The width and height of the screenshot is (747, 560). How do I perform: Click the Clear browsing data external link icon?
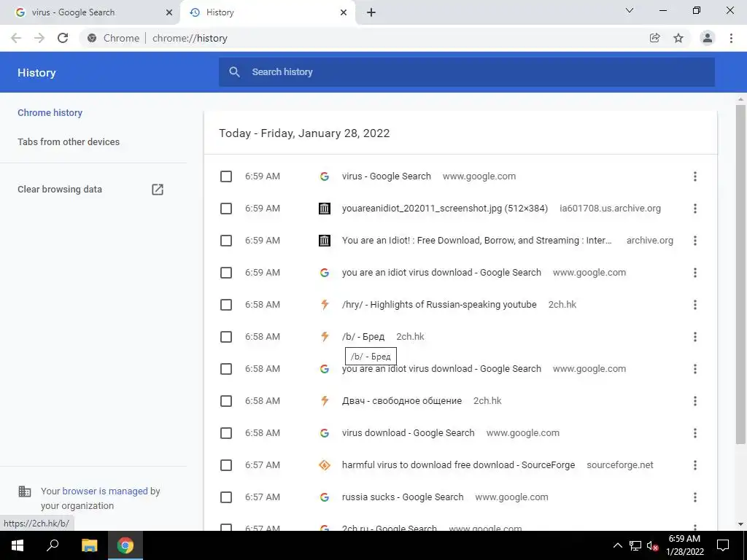(158, 190)
